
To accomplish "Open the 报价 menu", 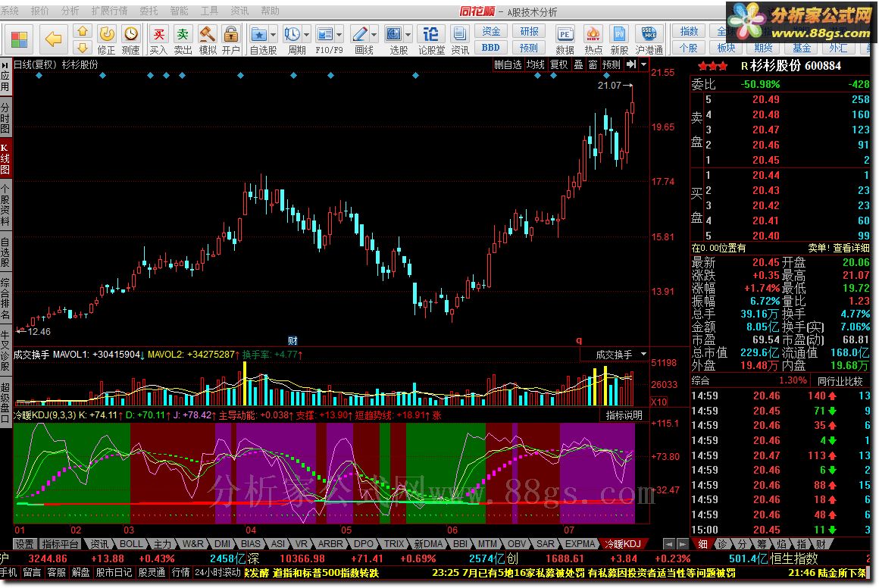I will [40, 11].
